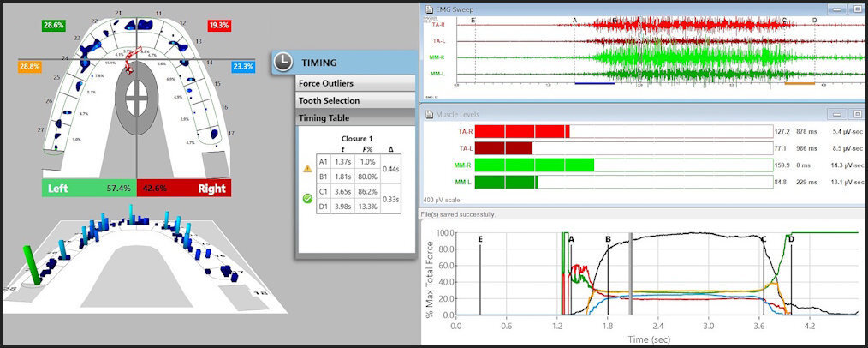Maximize the EMG Sweep window
This screenshot has width=868, height=348.
[857, 7]
